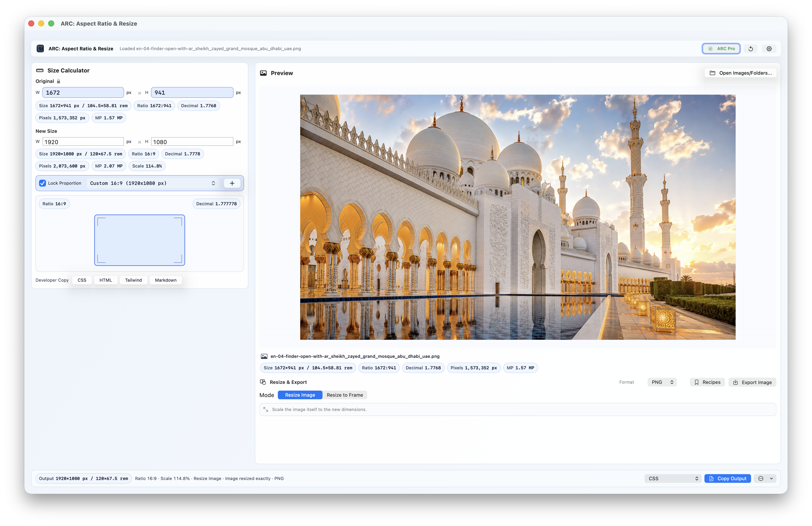Click the Original 'Decimal 1.7768' chip in Size Calculator
This screenshot has width=812, height=526.
(x=199, y=106)
